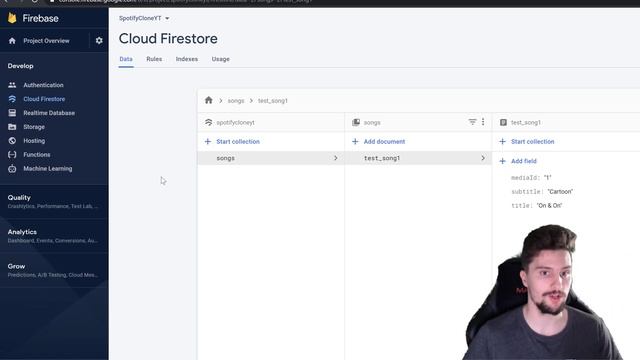This screenshot has height=360, width=640.
Task: Open Machine Learning from the sidebar
Action: 47,169
